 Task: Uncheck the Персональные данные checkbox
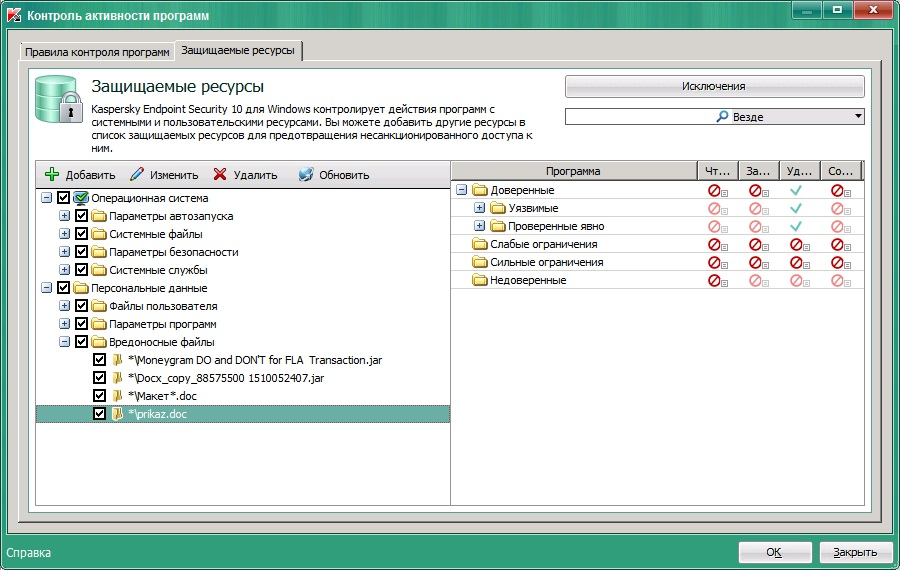[63, 288]
